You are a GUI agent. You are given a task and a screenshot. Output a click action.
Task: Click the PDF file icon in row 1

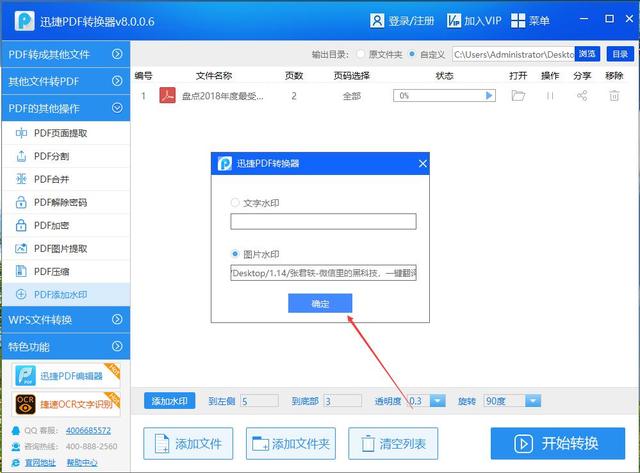point(167,95)
